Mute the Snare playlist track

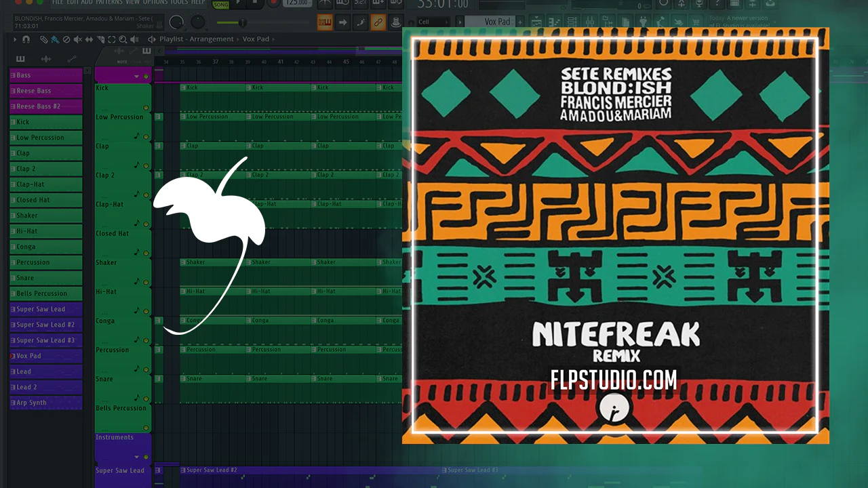pyautogui.click(x=146, y=399)
